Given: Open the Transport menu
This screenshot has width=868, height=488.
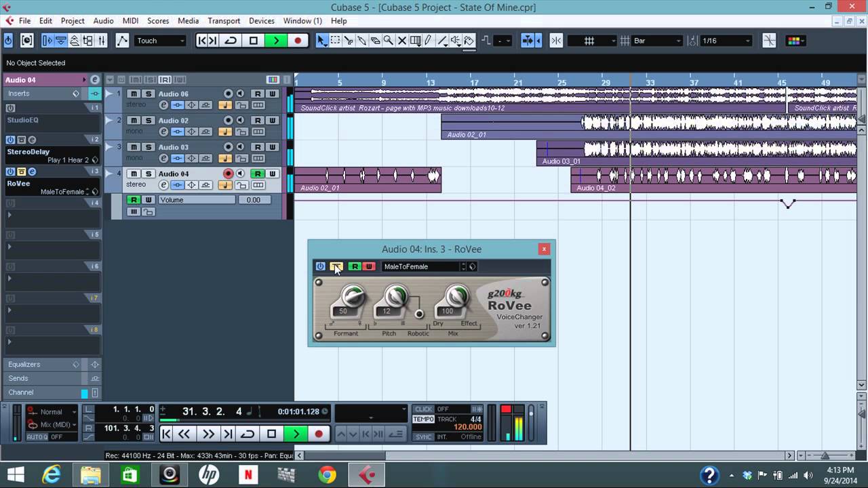Looking at the screenshot, I should pyautogui.click(x=224, y=21).
